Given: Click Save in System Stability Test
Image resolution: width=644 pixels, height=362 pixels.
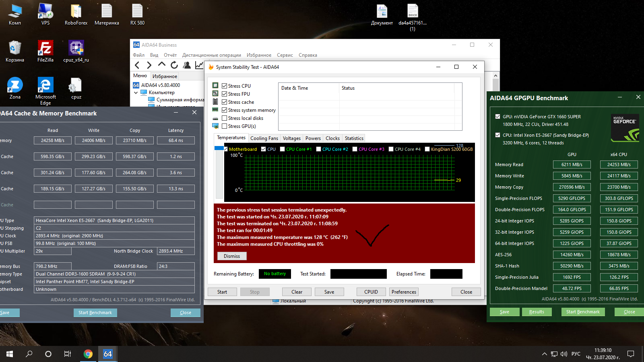Looking at the screenshot, I should click(x=329, y=292).
